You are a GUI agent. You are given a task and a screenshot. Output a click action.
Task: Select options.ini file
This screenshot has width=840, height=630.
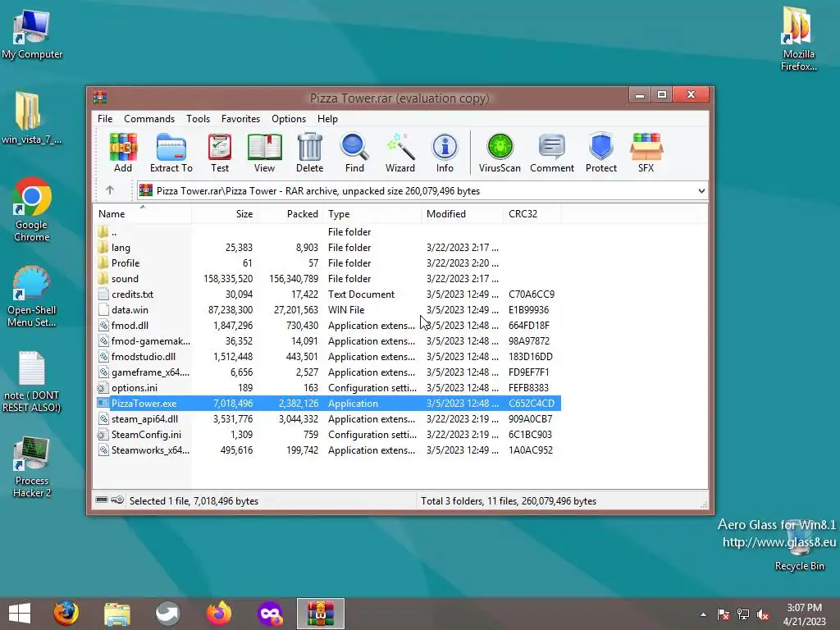coord(328,388)
